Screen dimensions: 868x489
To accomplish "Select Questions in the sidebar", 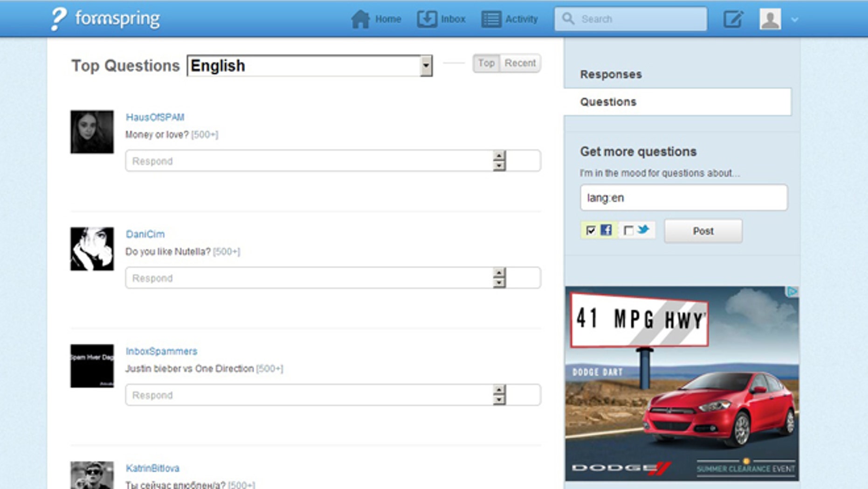I will coord(677,102).
